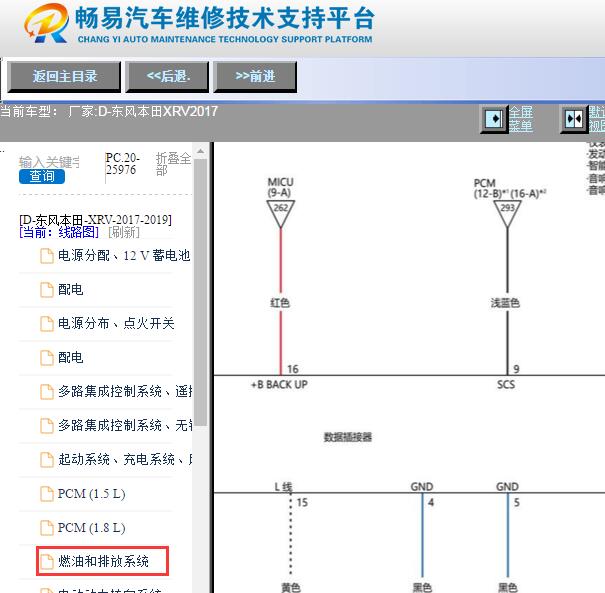Image resolution: width=605 pixels, height=593 pixels.
Task: Click sidebar scrollbar up arrow
Action: 200,151
